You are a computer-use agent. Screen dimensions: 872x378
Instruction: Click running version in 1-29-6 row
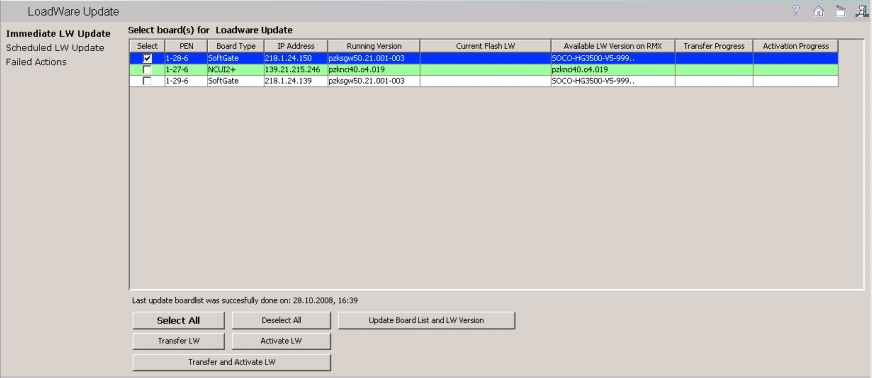click(374, 81)
